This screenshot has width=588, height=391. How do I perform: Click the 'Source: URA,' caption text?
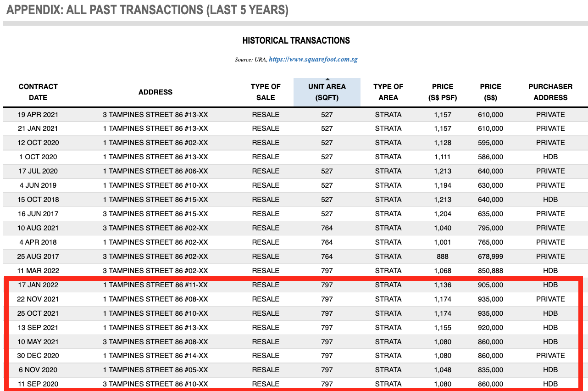(x=251, y=60)
